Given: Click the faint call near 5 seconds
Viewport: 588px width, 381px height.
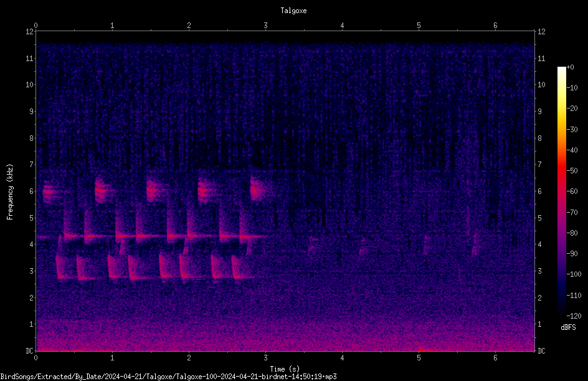Looking at the screenshot, I should click(x=427, y=244).
